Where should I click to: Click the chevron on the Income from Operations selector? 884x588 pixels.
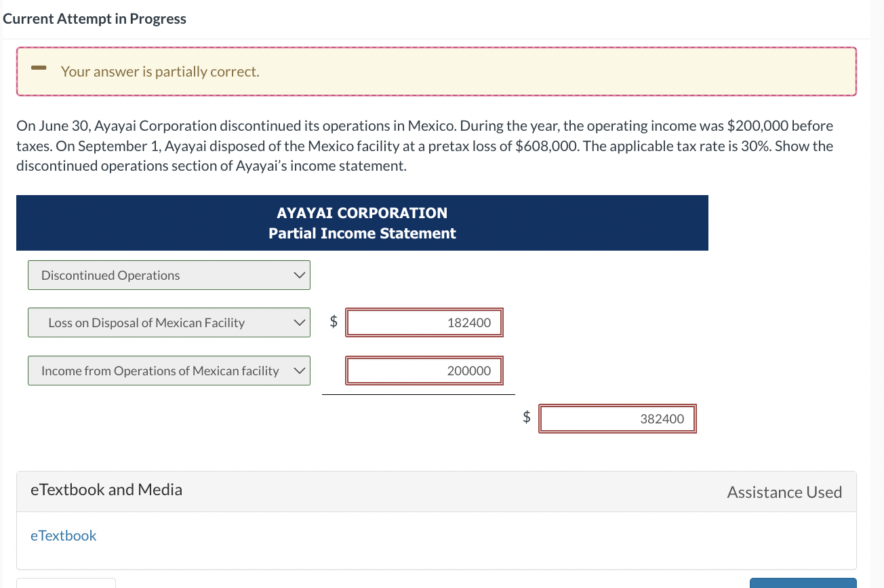tap(298, 371)
